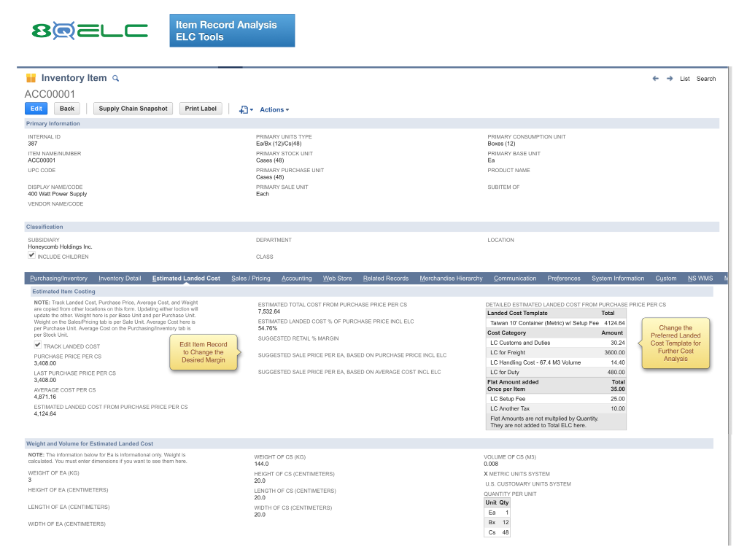Click the Back button
This screenshot has height=560, width=747.
tap(66, 109)
